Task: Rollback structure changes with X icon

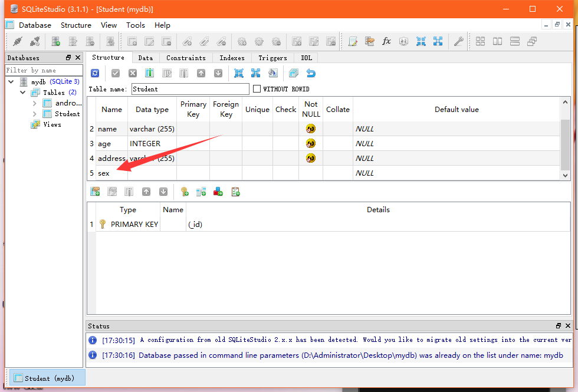Action: click(x=133, y=73)
